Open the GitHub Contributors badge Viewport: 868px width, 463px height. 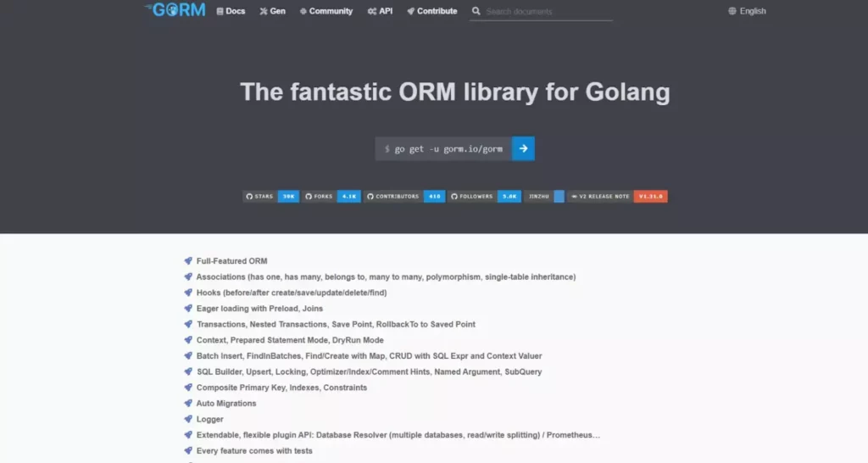(404, 196)
